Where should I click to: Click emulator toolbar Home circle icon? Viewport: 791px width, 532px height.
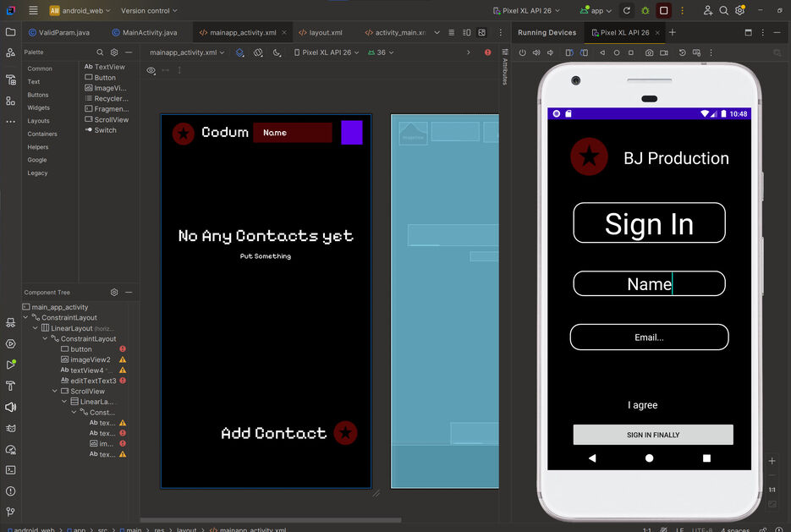(x=617, y=52)
